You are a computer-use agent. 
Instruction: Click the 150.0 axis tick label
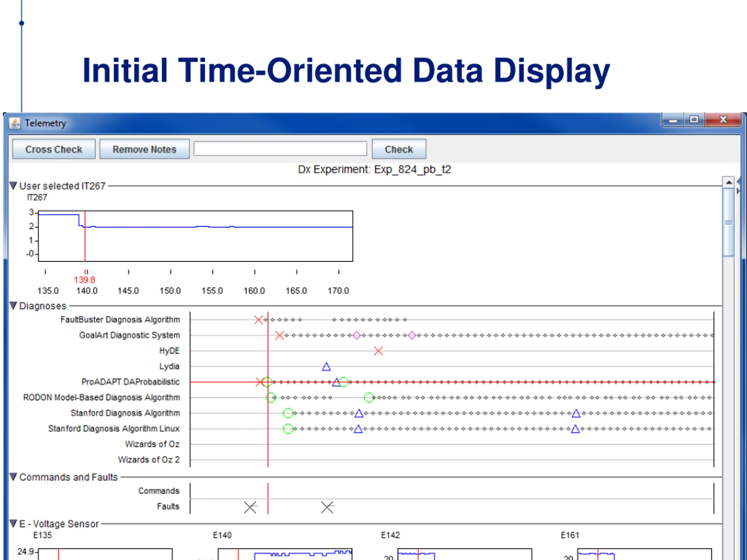click(x=170, y=290)
